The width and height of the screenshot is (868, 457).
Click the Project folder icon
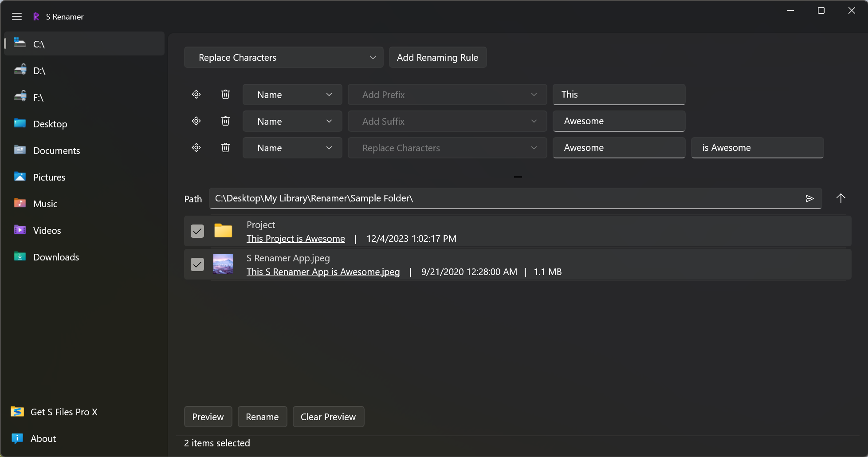coord(223,231)
